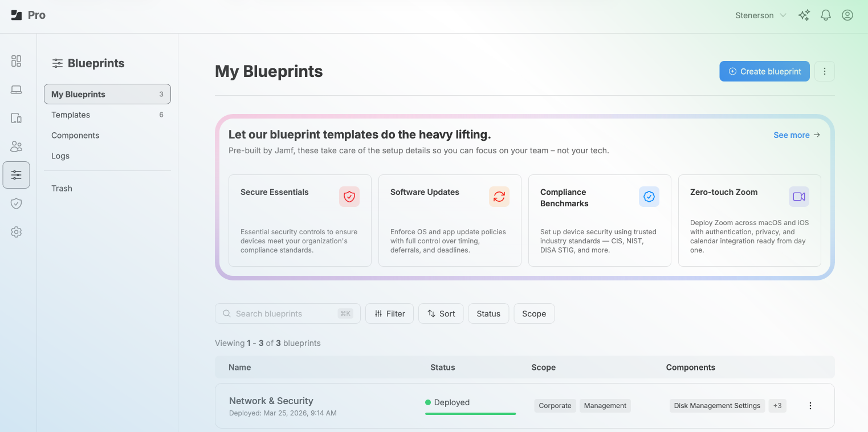Open the Status filter dropdown
868x432 pixels.
pos(488,313)
